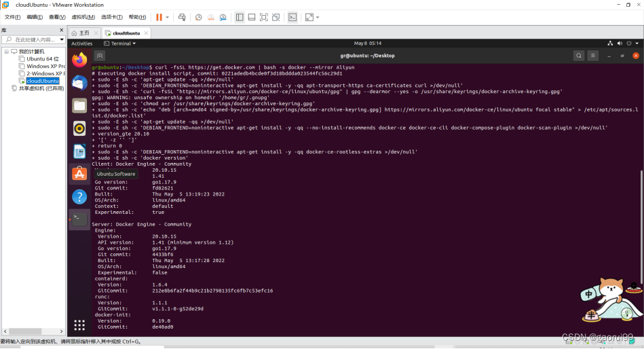
Task: Select 共享虚拟机 (已弃用) tree entry
Action: click(x=38, y=88)
